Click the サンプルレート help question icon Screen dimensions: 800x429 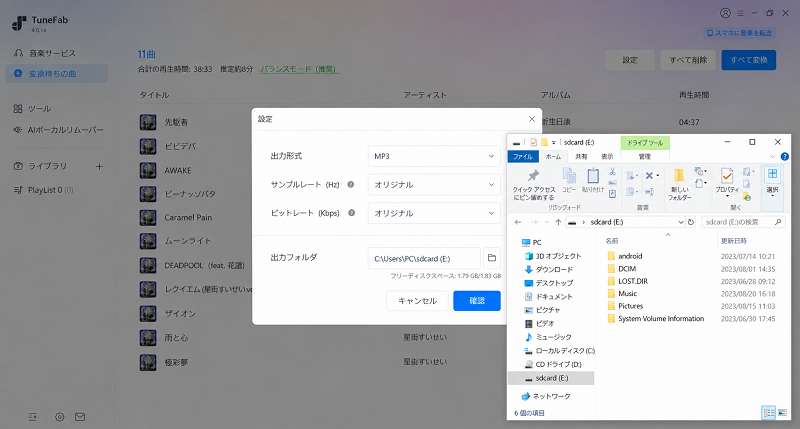pyautogui.click(x=351, y=185)
